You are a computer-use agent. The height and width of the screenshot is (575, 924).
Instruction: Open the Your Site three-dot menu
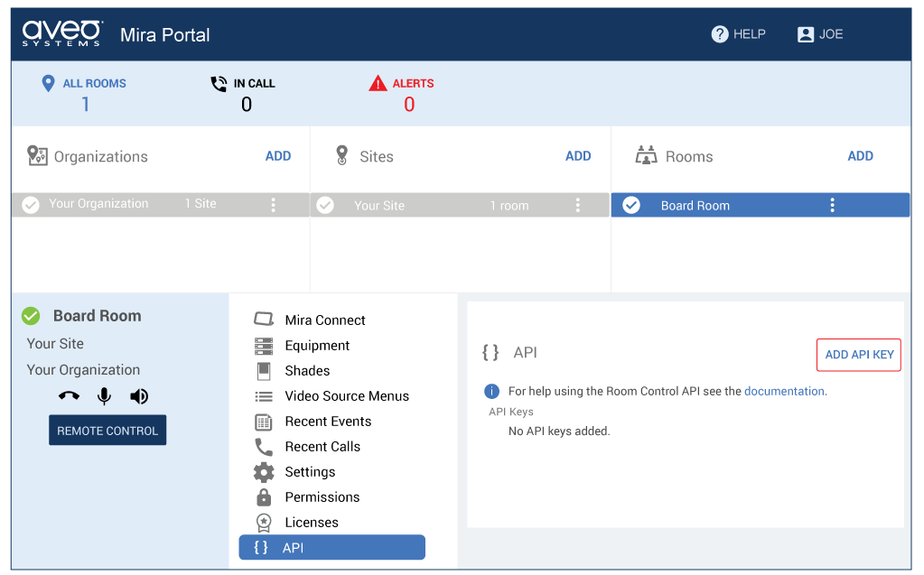578,205
